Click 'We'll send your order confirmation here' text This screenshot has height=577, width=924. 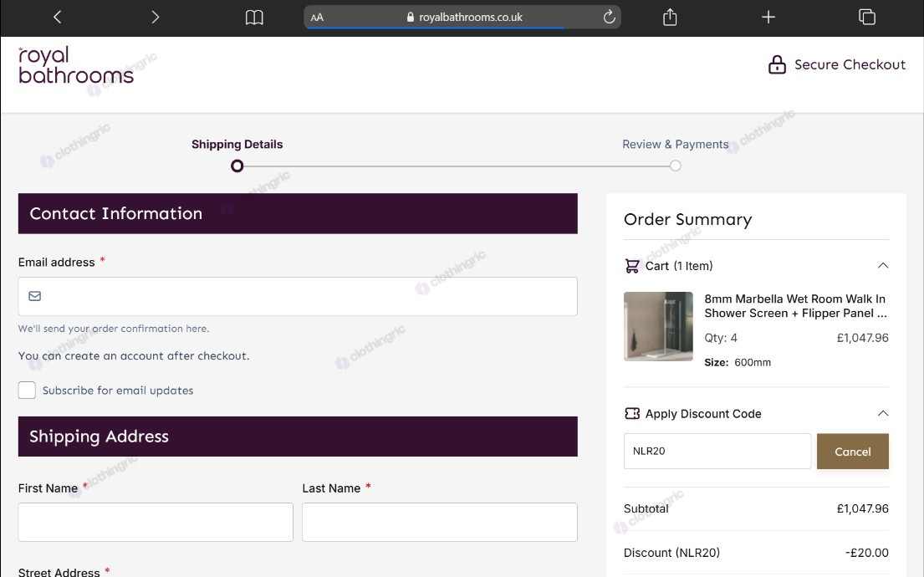(x=114, y=329)
